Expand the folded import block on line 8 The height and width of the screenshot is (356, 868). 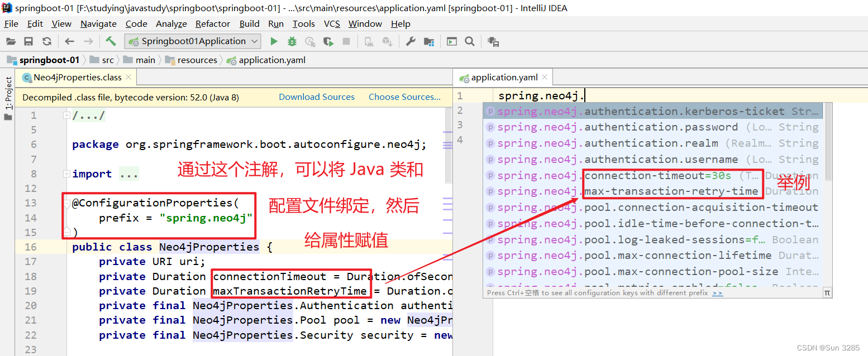pyautogui.click(x=67, y=174)
